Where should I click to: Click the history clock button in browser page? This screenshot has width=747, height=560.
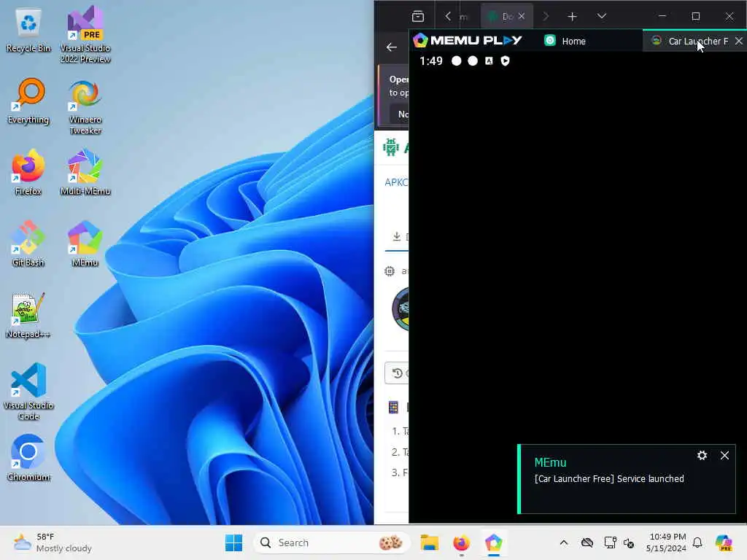click(x=397, y=373)
